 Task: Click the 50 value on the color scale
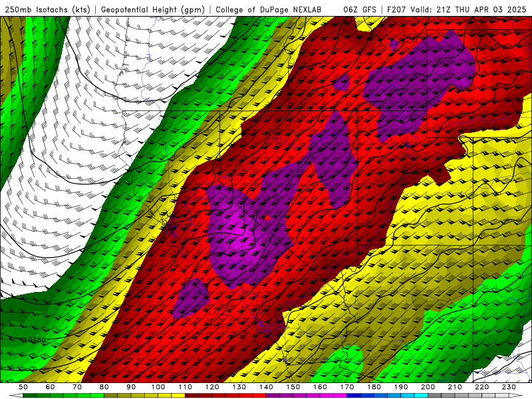pos(23,387)
